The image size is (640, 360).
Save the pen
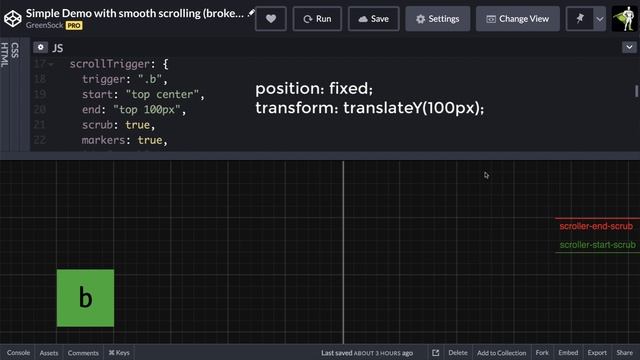click(x=373, y=19)
